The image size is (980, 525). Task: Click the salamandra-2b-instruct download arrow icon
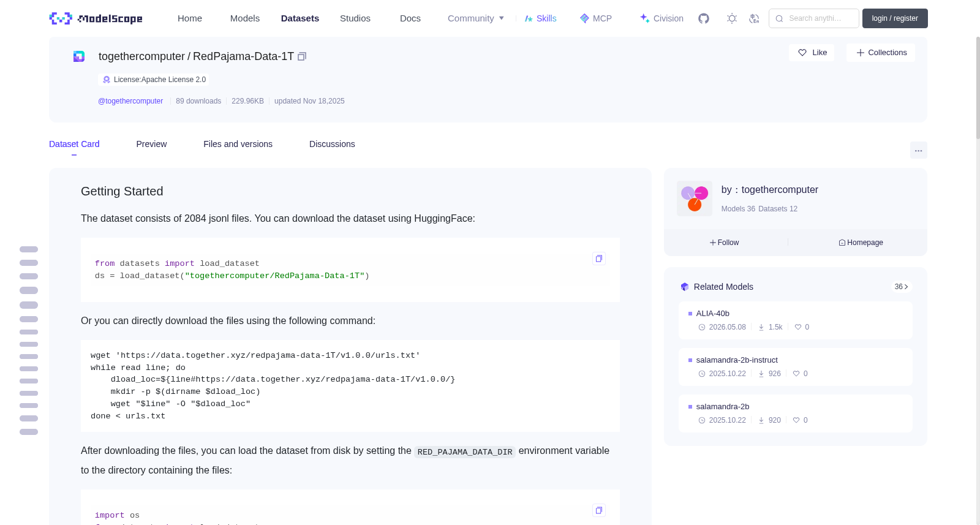tap(761, 374)
